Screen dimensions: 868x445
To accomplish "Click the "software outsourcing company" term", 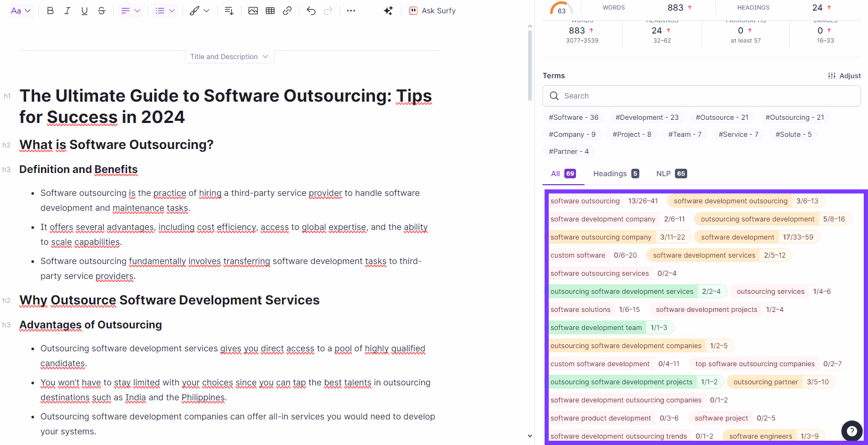I will (x=620, y=237).
